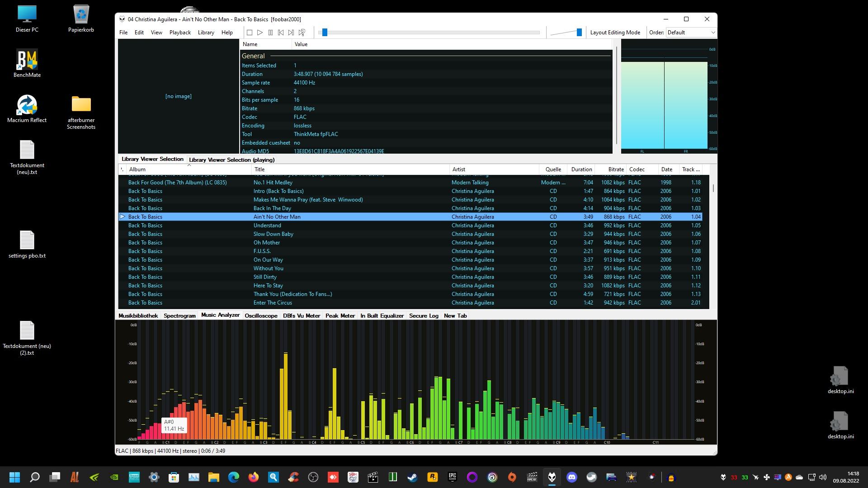
Task: Open the BenchMate desktop shortcut
Action: (x=27, y=64)
